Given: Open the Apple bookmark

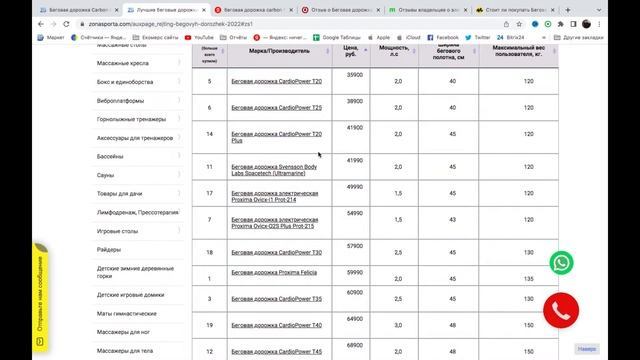Looking at the screenshot, I should (379, 38).
